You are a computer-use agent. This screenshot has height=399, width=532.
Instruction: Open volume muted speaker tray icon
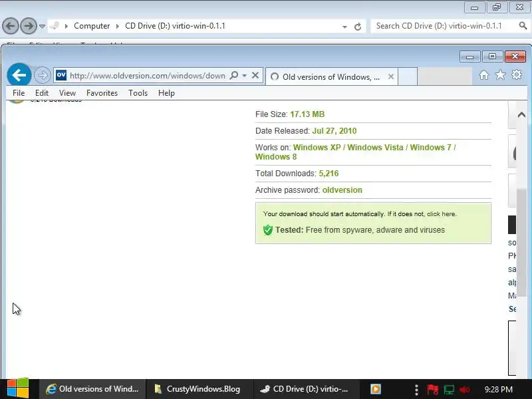[x=464, y=390]
